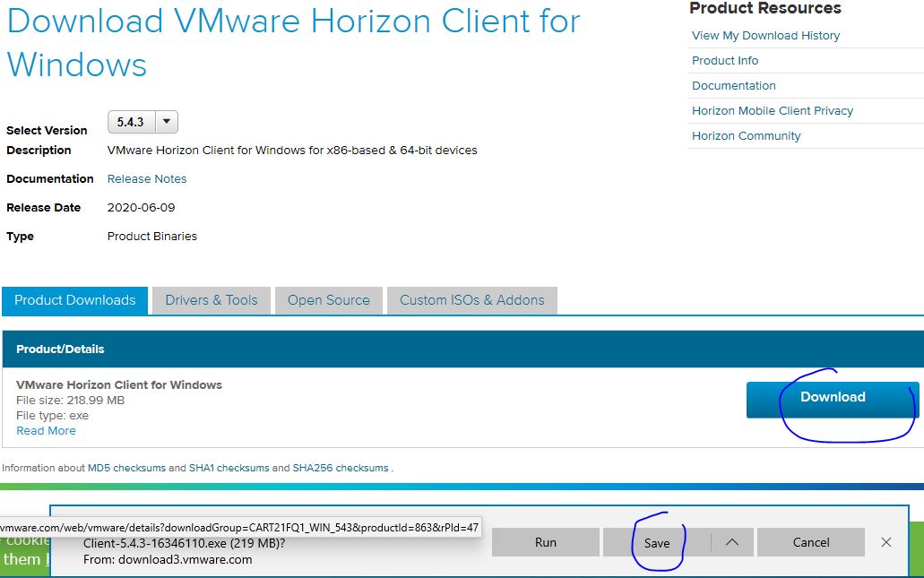The height and width of the screenshot is (578, 924).
Task: Click Save in the download bar
Action: pos(656,542)
